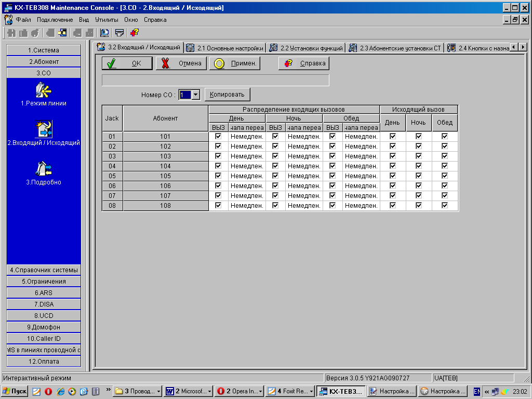The width and height of the screenshot is (532, 399).
Task: Open the 9.Домофон sidebar section
Action: click(x=44, y=327)
